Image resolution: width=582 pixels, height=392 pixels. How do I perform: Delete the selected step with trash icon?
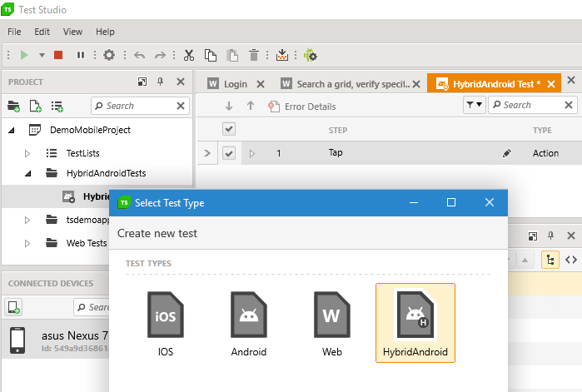click(254, 55)
